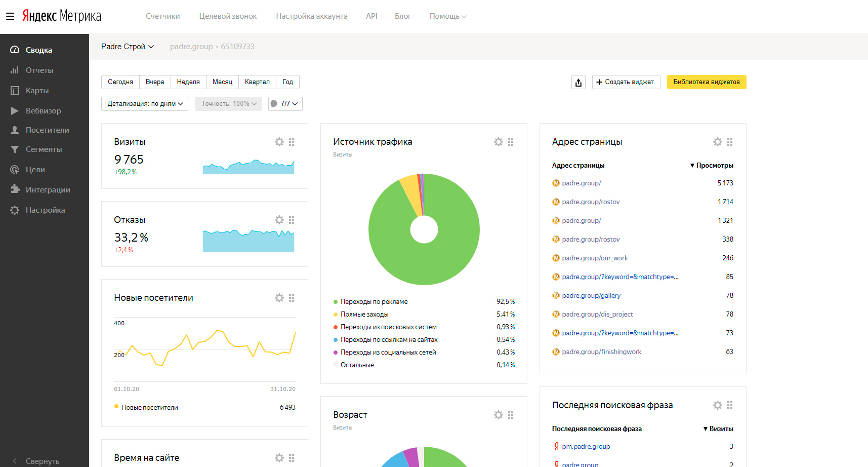Click Создать виджет button
Image resolution: width=868 pixels, height=467 pixels.
[x=626, y=82]
